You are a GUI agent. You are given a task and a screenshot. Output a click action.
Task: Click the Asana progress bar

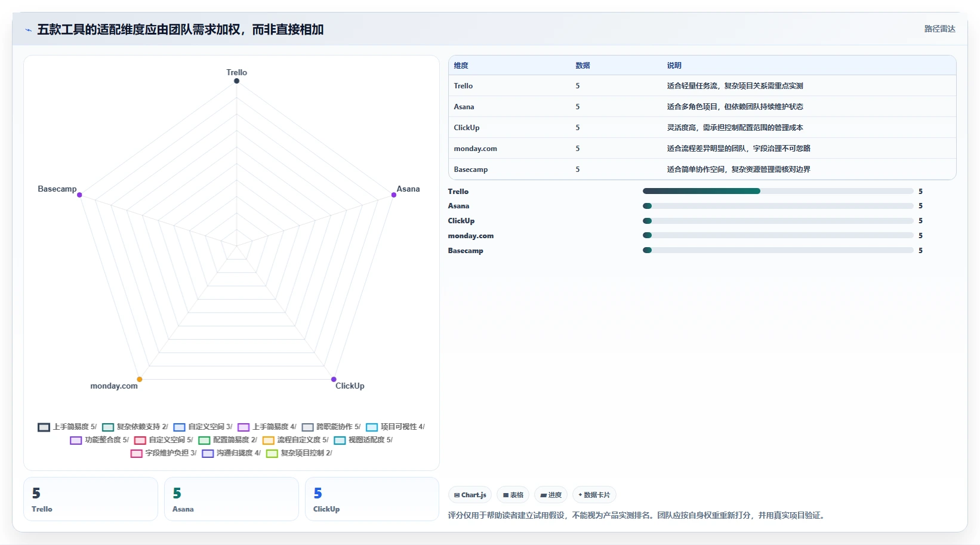point(778,206)
